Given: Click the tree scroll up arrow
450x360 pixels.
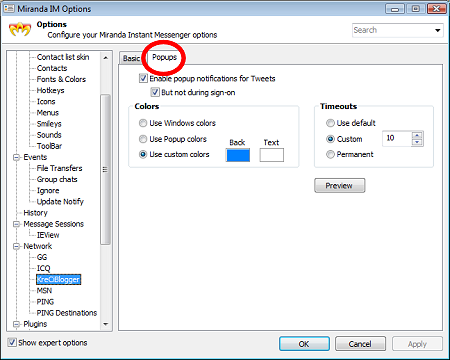Looking at the screenshot, I should click(106, 58).
